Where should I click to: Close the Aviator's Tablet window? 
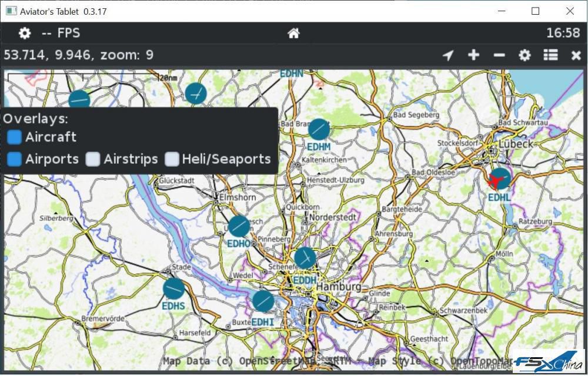coord(570,11)
